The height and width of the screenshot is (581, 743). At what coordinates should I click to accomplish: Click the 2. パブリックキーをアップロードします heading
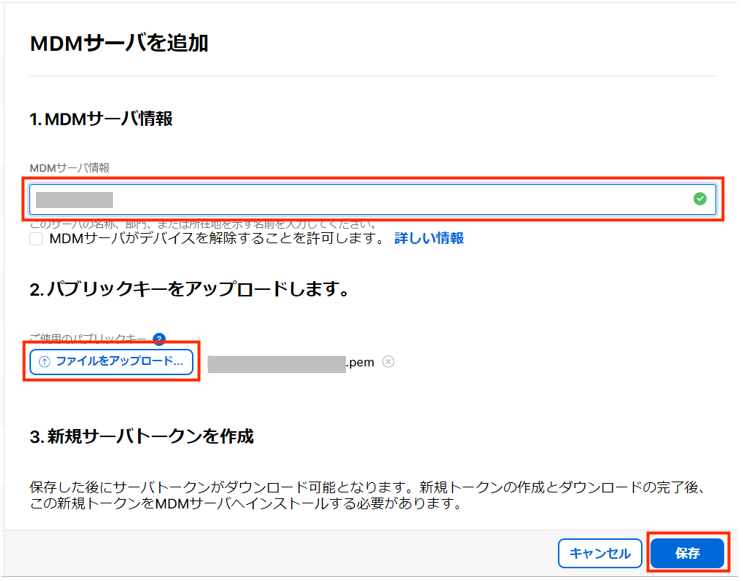point(188,290)
